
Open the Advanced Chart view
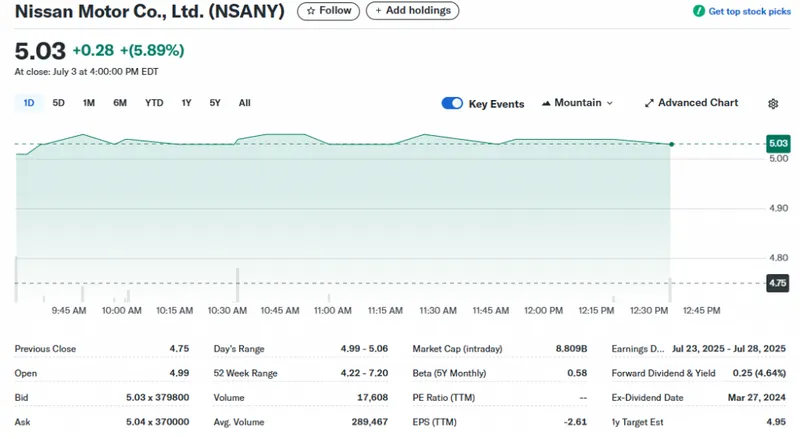[691, 103]
